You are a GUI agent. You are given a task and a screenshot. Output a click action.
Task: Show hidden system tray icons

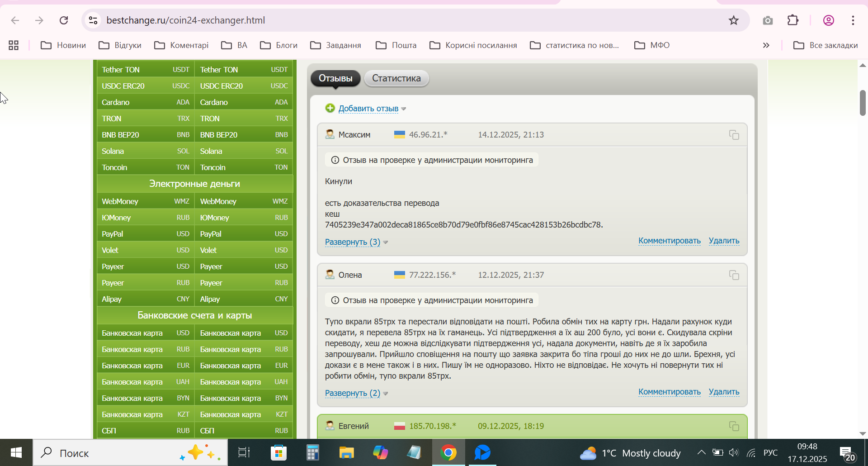click(701, 452)
